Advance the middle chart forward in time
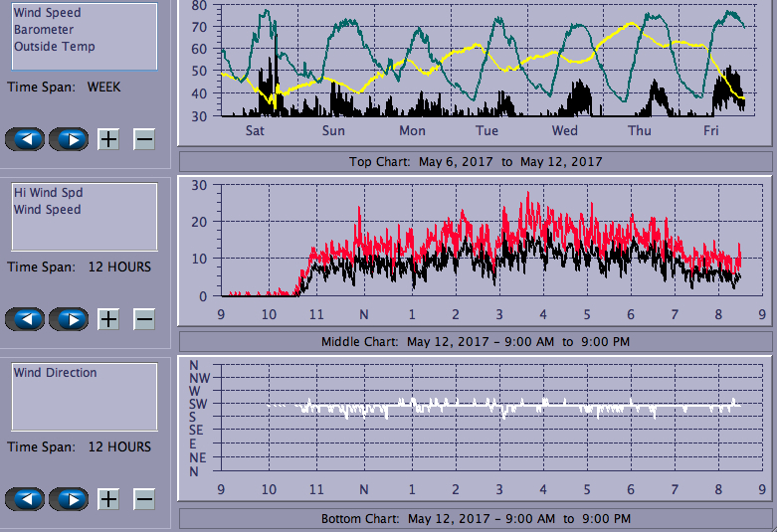 click(x=68, y=319)
